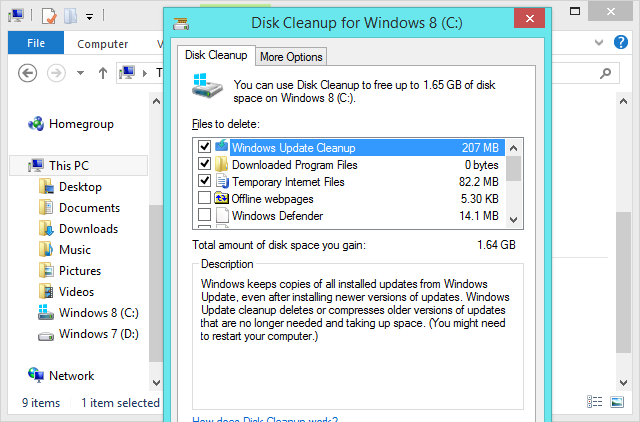The height and width of the screenshot is (422, 640).
Task: Select Network in the navigation pane
Action: click(71, 375)
